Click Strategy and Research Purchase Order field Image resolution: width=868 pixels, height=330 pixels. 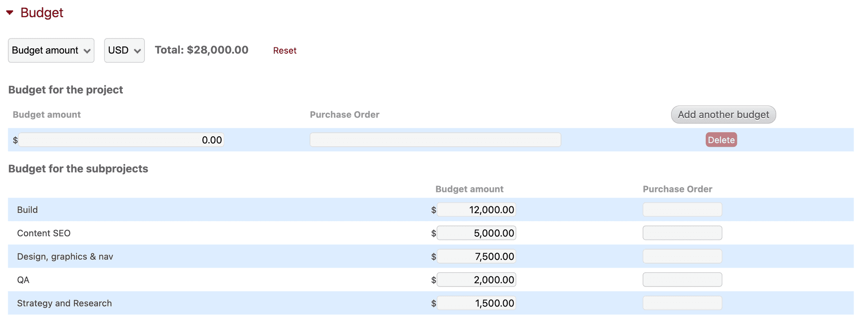[x=682, y=303]
